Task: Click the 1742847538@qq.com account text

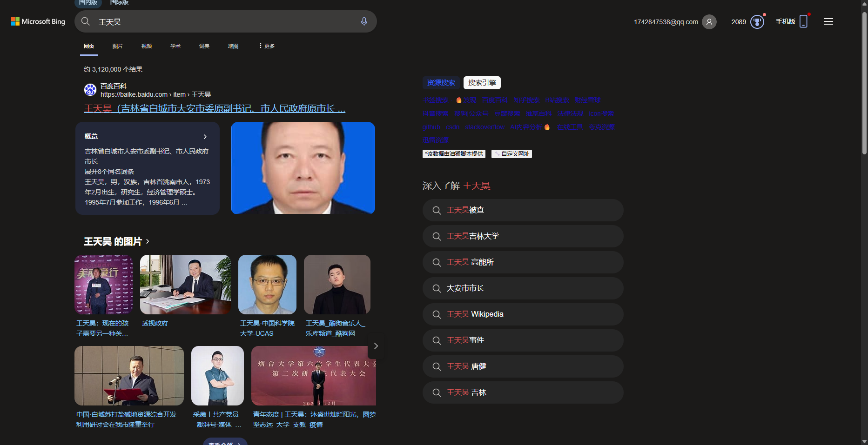Action: (x=666, y=22)
